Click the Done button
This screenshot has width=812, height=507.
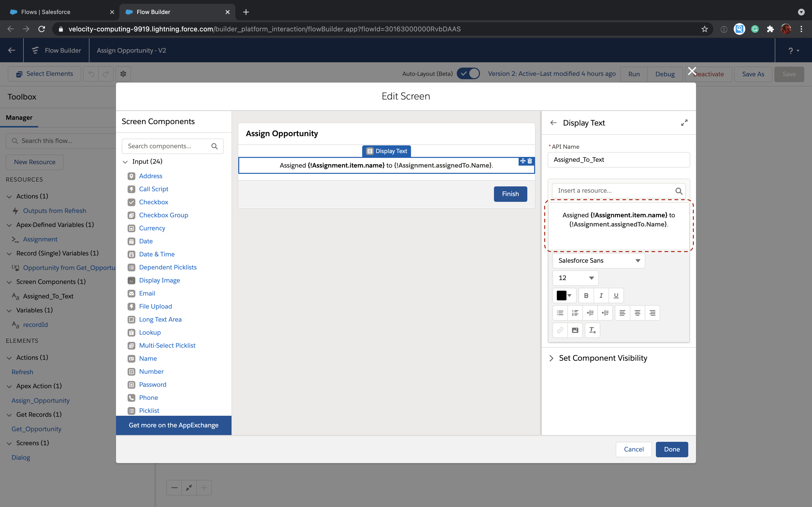672,449
